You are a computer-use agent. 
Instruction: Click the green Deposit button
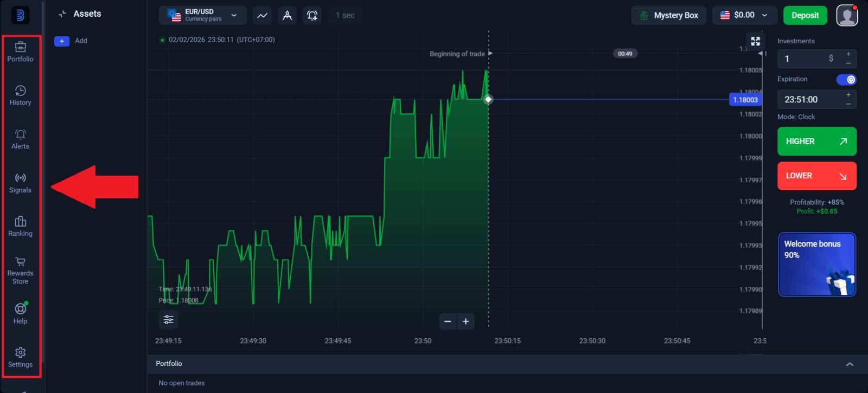[x=805, y=15]
